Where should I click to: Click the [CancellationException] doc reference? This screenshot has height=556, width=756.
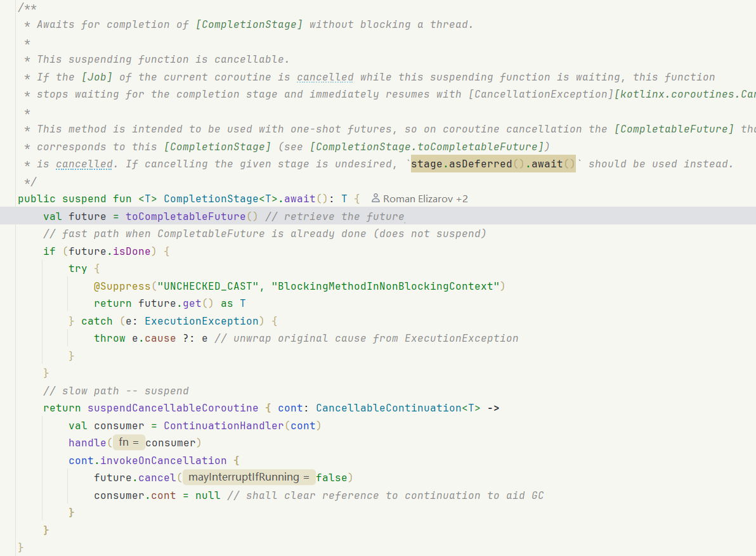pos(541,94)
